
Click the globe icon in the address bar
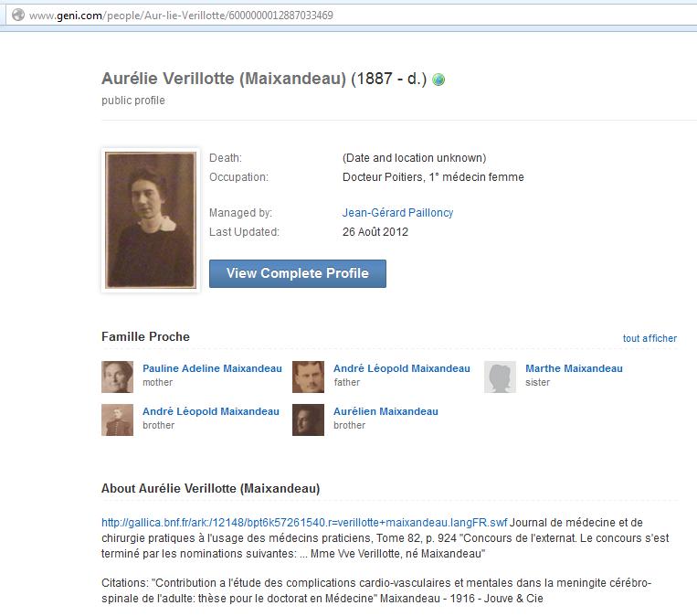tap(17, 16)
